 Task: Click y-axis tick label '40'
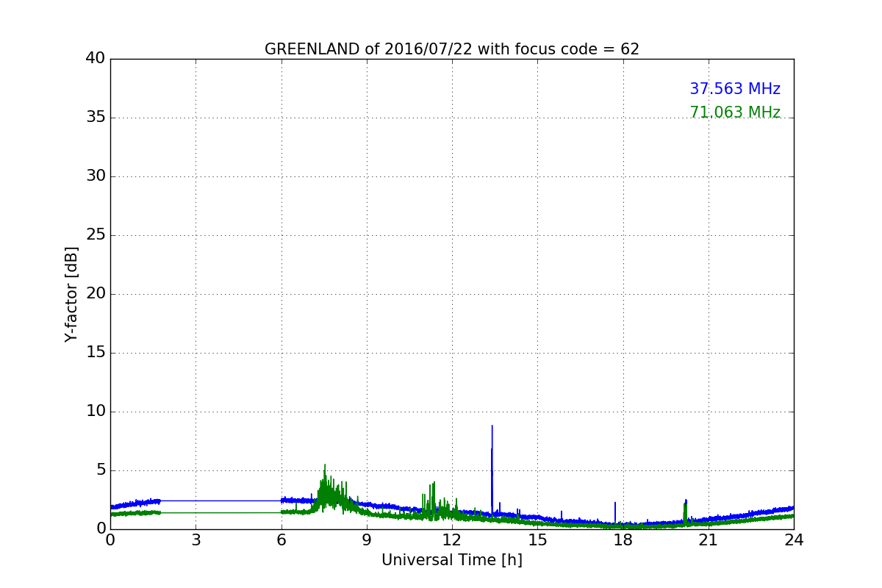[96, 59]
